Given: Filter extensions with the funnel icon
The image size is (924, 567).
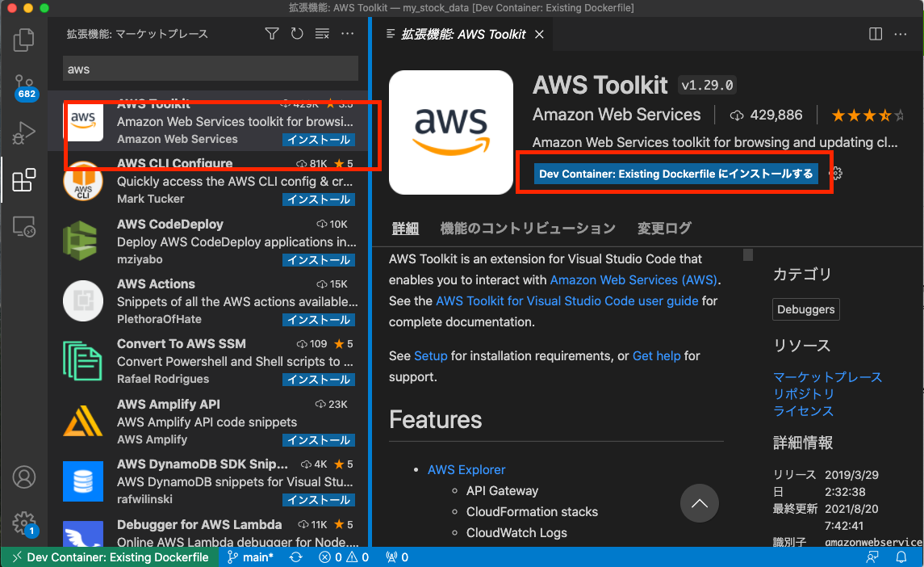Looking at the screenshot, I should (272, 34).
